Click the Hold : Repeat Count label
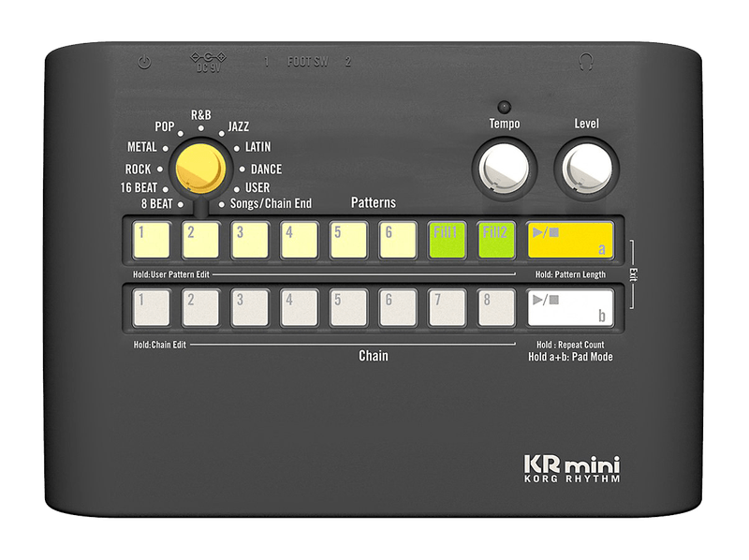Viewport: 749px width, 560px height. click(x=570, y=345)
